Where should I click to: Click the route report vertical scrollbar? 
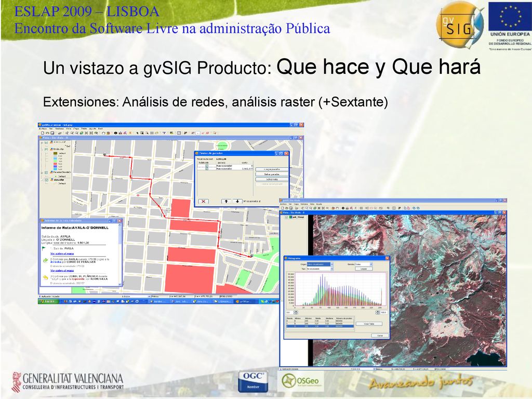(120, 255)
